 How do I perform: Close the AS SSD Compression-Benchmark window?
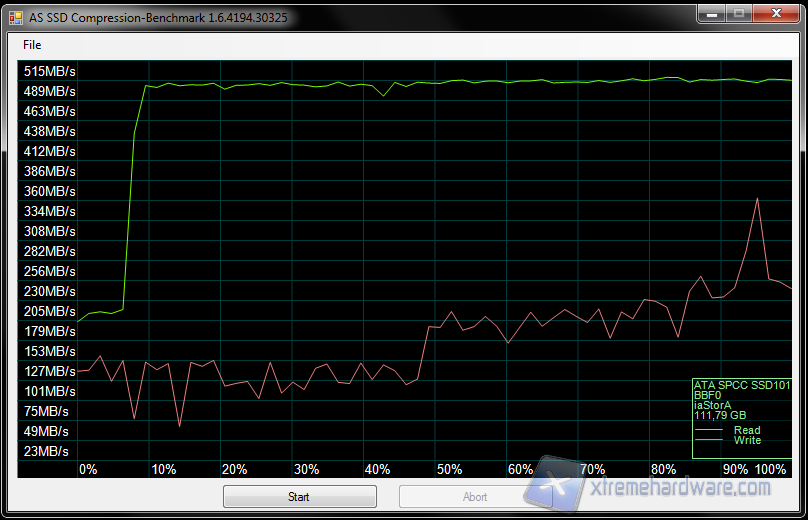pos(777,14)
